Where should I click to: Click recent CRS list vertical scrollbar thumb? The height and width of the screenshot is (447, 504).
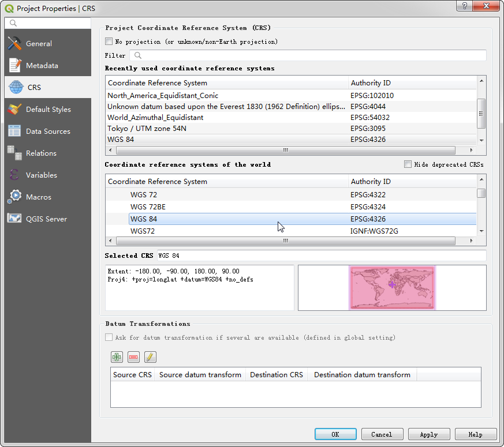[481, 114]
